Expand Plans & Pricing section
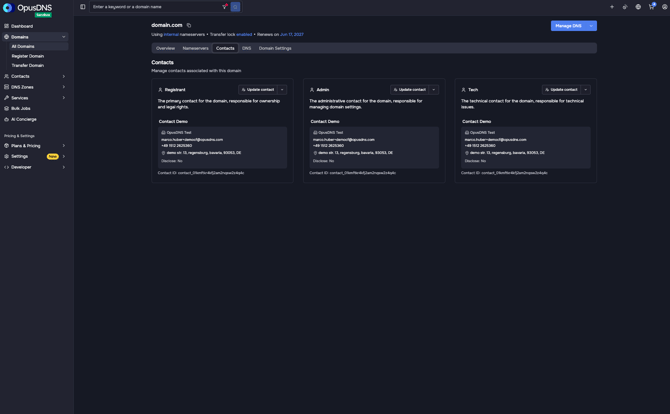This screenshot has height=414, width=670. click(64, 146)
